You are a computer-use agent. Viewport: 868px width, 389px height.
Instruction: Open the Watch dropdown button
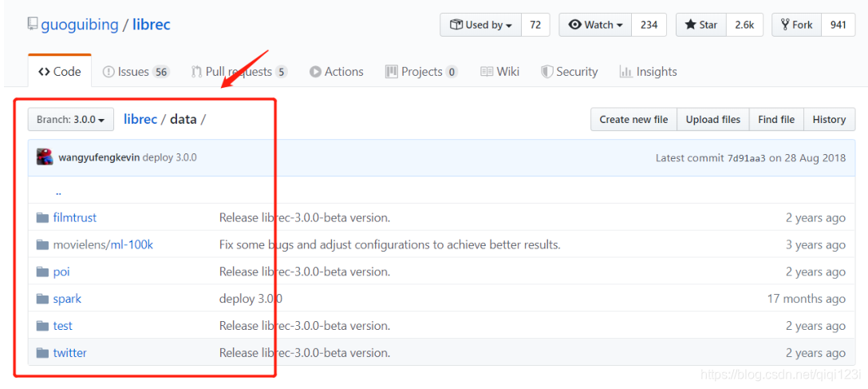click(x=596, y=25)
